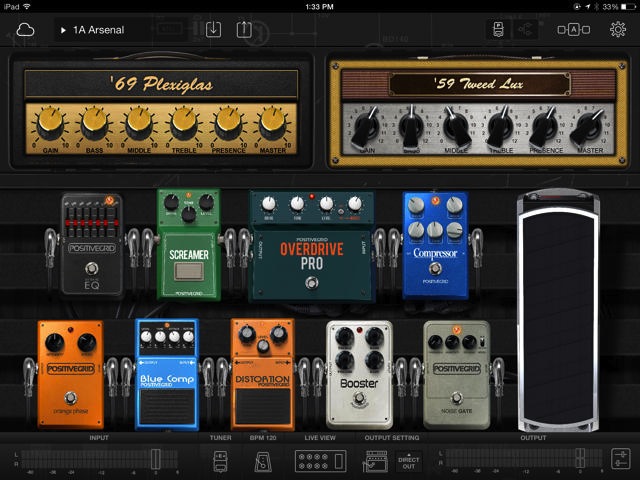Open the settings gear
Screen dimensions: 640x480
pyautogui.click(x=618, y=30)
